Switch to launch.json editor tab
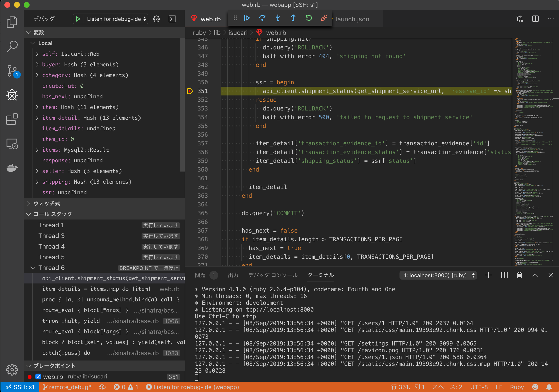Image resolution: width=559 pixels, height=392 pixels. pos(352,19)
